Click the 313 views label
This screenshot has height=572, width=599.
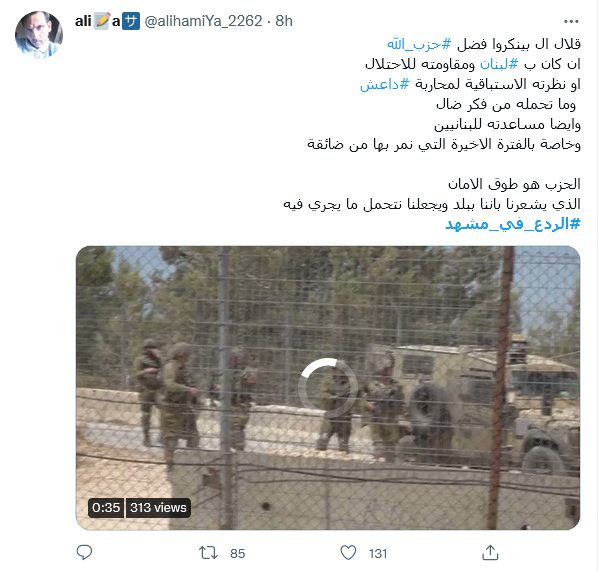pos(158,508)
